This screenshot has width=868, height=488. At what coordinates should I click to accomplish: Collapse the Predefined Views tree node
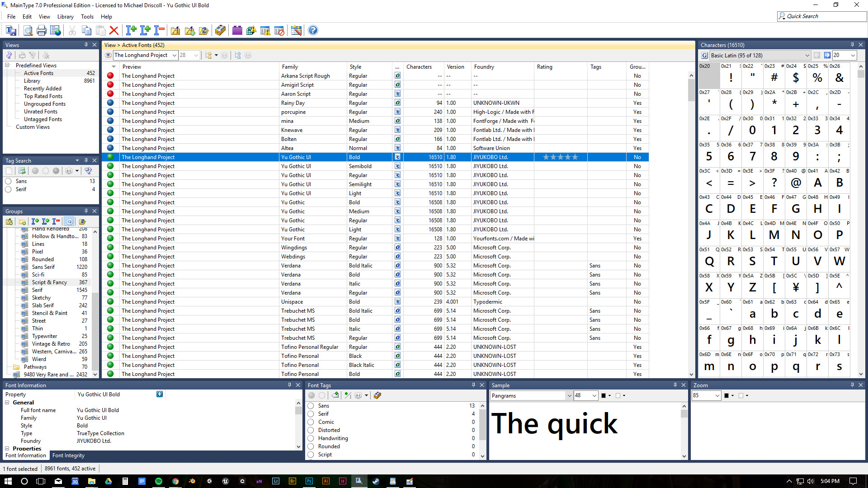click(x=8, y=66)
